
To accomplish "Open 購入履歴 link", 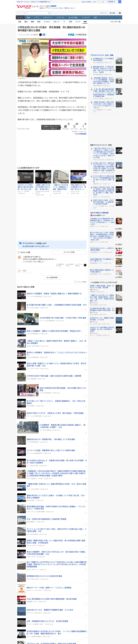I will coord(112,13).
